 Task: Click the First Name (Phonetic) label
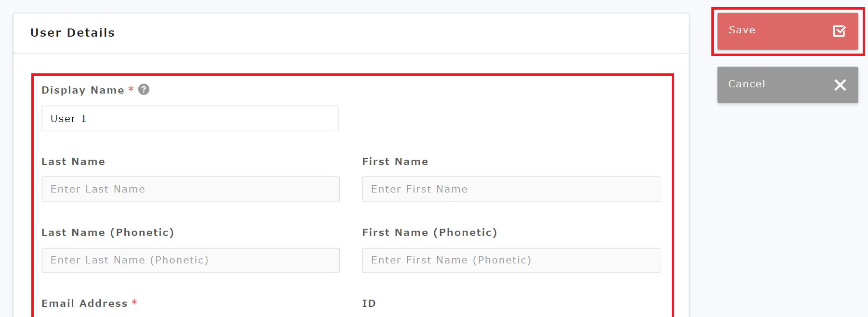(x=429, y=233)
